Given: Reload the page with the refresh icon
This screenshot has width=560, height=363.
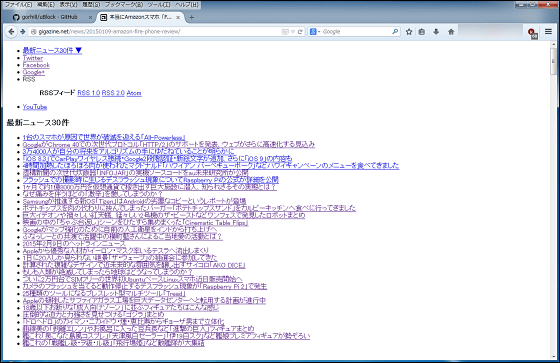Looking at the screenshot, I should 300,32.
